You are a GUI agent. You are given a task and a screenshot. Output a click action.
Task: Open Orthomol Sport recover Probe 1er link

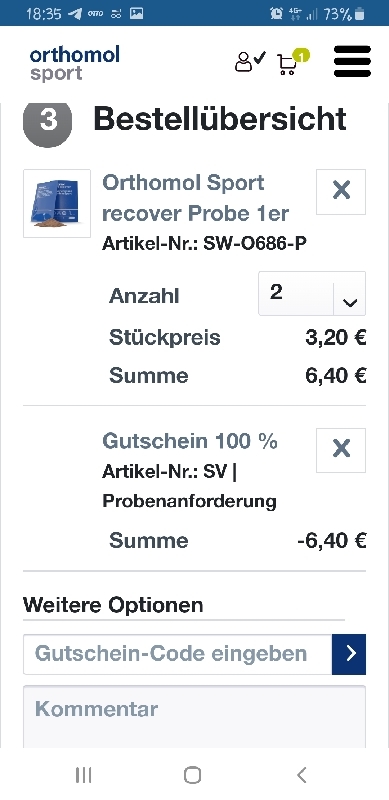(x=196, y=198)
